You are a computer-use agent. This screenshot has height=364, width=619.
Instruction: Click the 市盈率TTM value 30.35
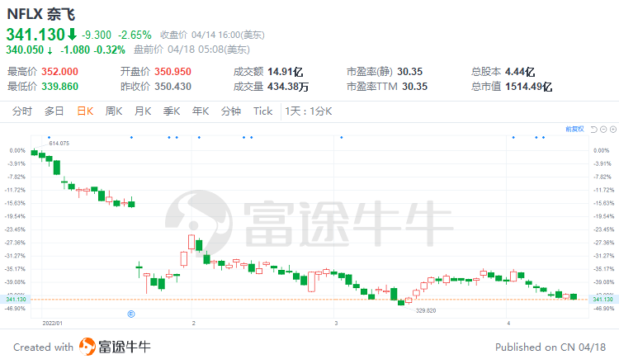click(x=415, y=87)
